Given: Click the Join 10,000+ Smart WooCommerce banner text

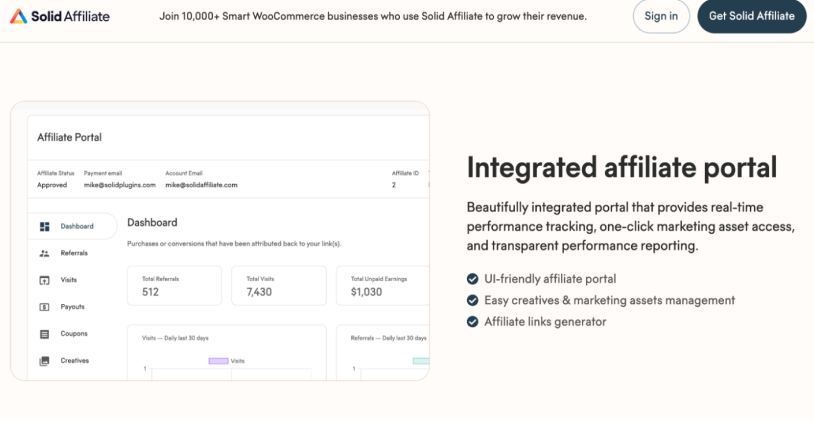Looking at the screenshot, I should pyautogui.click(x=373, y=16).
